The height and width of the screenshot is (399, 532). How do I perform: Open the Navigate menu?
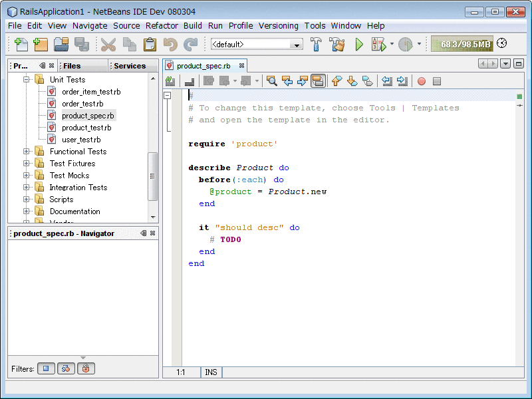click(x=90, y=26)
